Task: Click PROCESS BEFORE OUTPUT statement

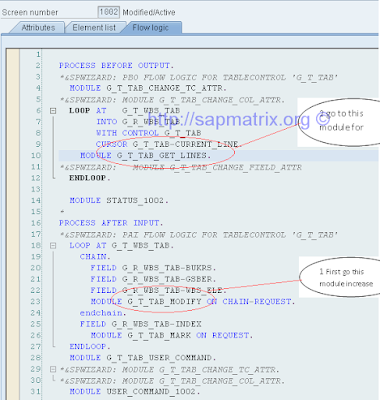Action: point(117,65)
